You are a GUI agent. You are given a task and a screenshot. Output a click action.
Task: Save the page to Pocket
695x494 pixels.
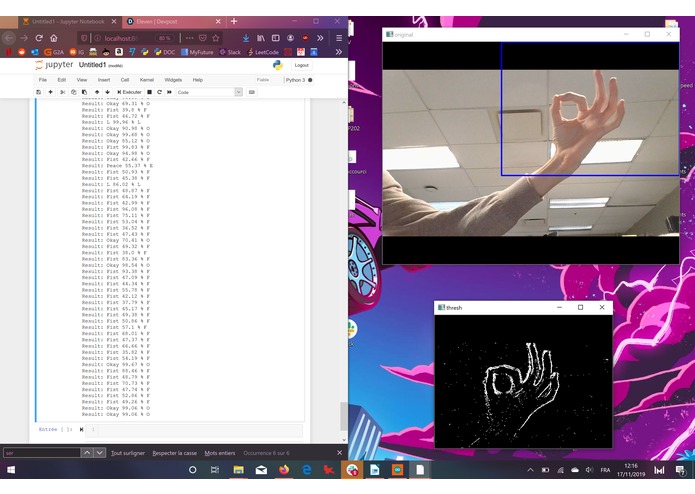[203, 38]
